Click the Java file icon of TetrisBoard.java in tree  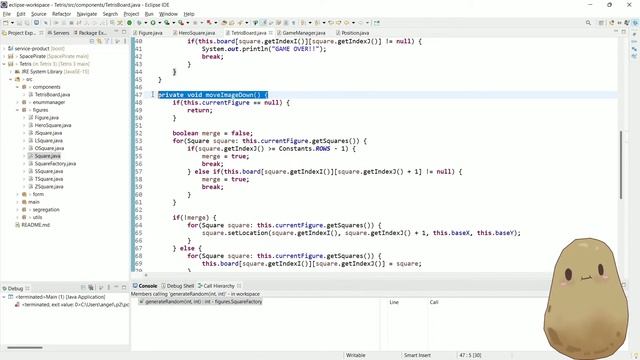(31, 95)
